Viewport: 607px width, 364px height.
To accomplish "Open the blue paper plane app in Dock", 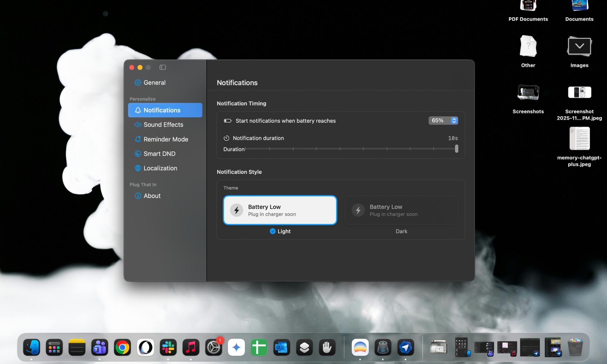I will (405, 347).
